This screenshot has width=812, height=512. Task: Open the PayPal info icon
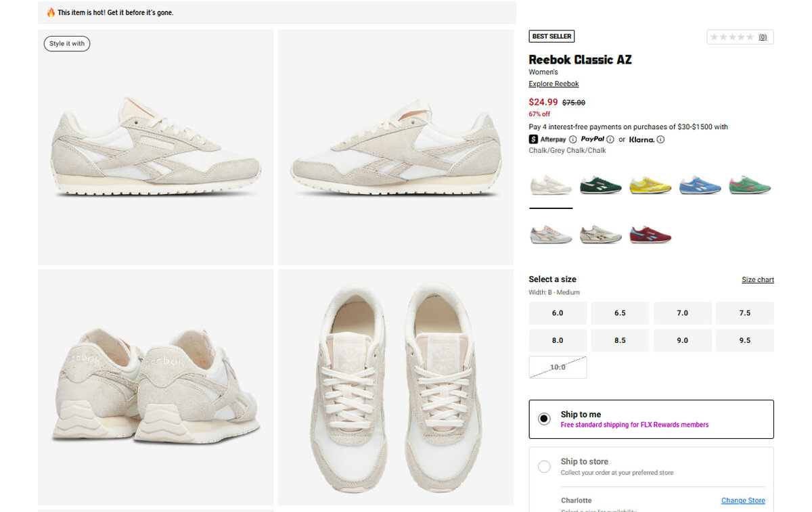pyautogui.click(x=610, y=139)
